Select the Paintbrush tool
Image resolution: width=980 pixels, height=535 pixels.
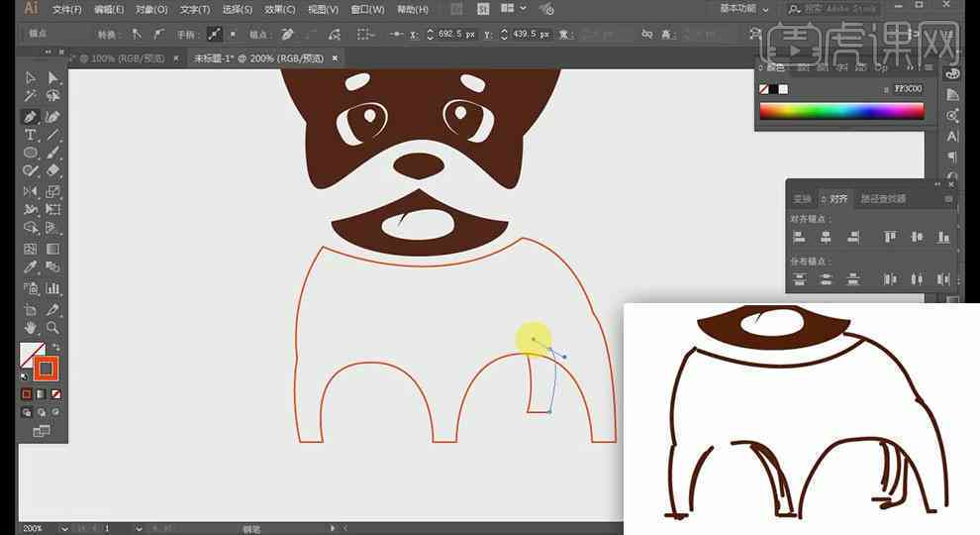pos(53,153)
